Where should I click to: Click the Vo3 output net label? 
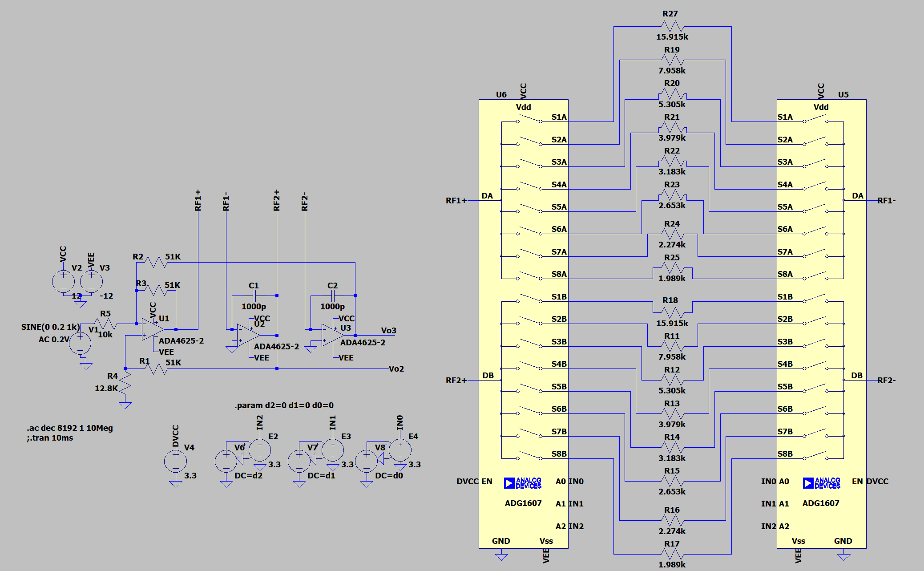click(x=388, y=331)
